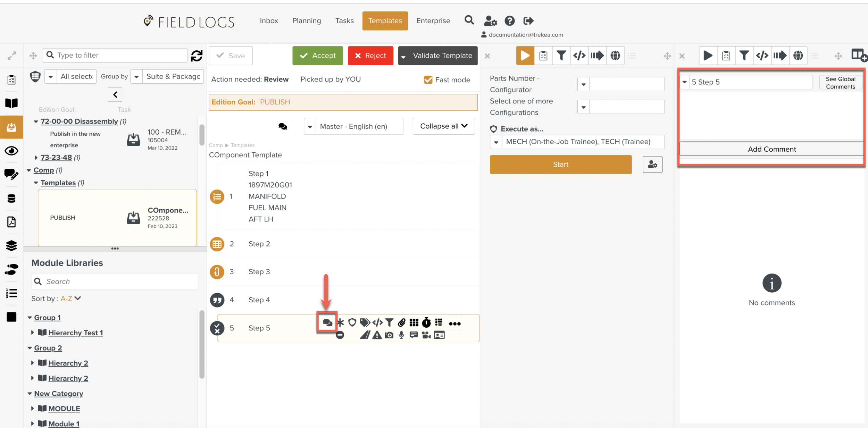
Task: Click the camera icon on Step 5
Action: [x=389, y=335]
